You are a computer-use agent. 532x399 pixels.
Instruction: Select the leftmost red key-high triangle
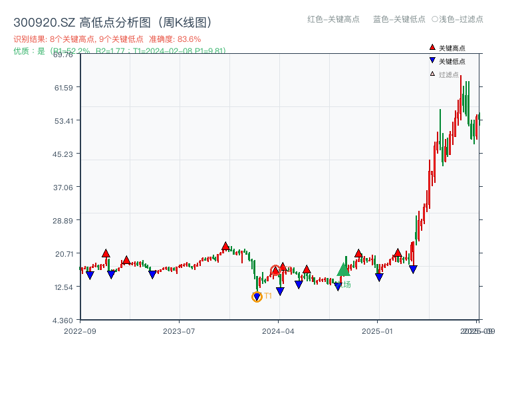(x=106, y=253)
